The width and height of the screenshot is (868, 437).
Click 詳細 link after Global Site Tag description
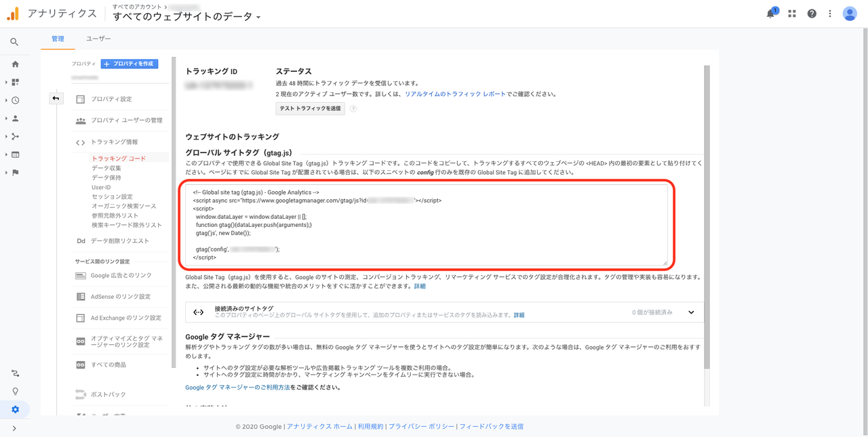(420, 287)
